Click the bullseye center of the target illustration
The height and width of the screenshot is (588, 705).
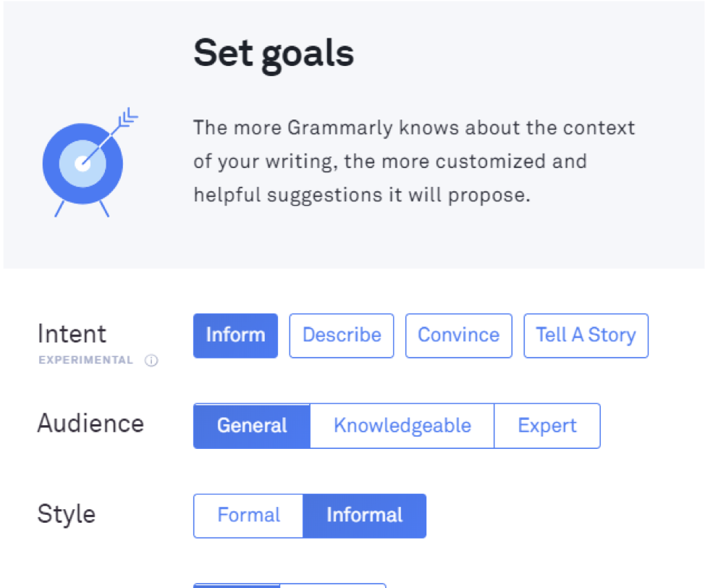83,164
